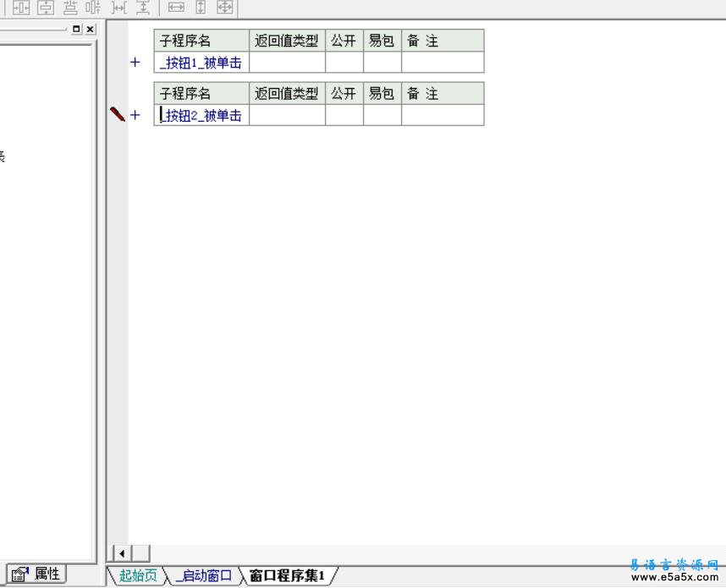726x588 pixels.
Task: Click the red pen marker beside _按钮2_被单击
Action: pos(118,114)
